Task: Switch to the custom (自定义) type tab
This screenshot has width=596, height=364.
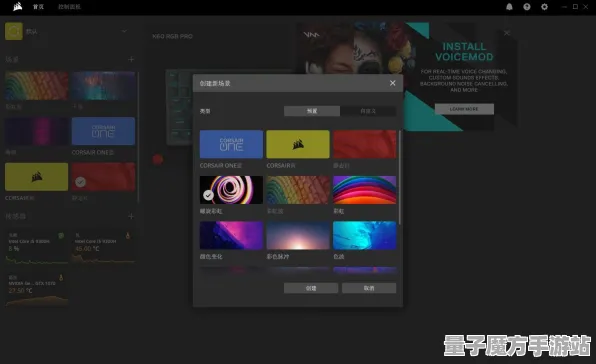Action: (x=368, y=111)
